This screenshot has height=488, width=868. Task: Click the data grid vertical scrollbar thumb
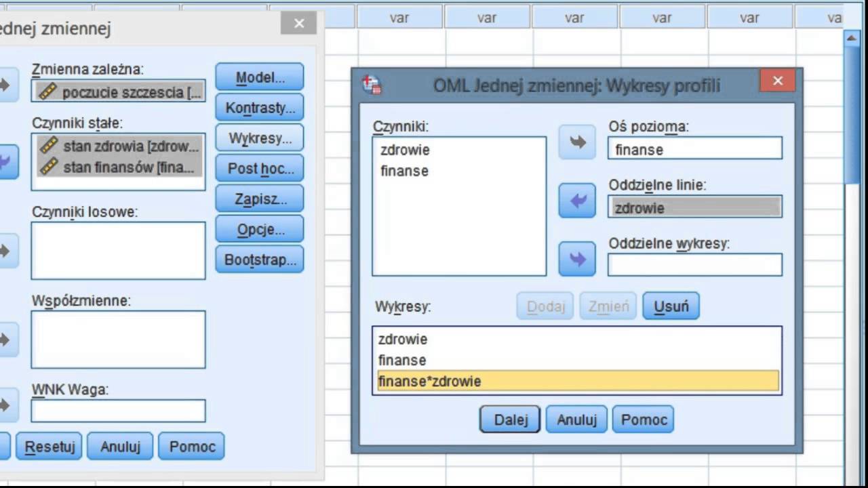852,115
